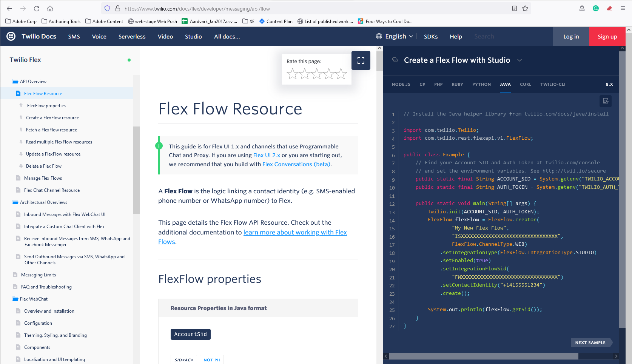Open SMS docs in navbar
The image size is (632, 364).
coord(74,36)
